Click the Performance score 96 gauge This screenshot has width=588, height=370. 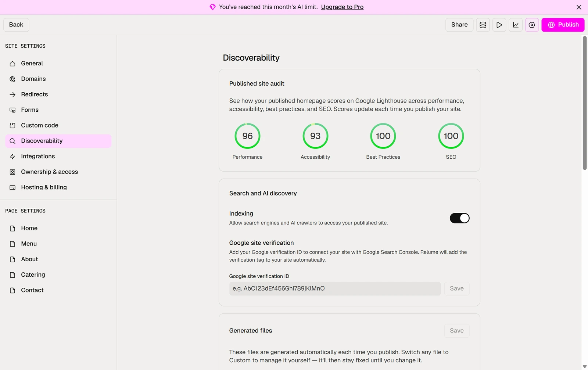(x=247, y=136)
